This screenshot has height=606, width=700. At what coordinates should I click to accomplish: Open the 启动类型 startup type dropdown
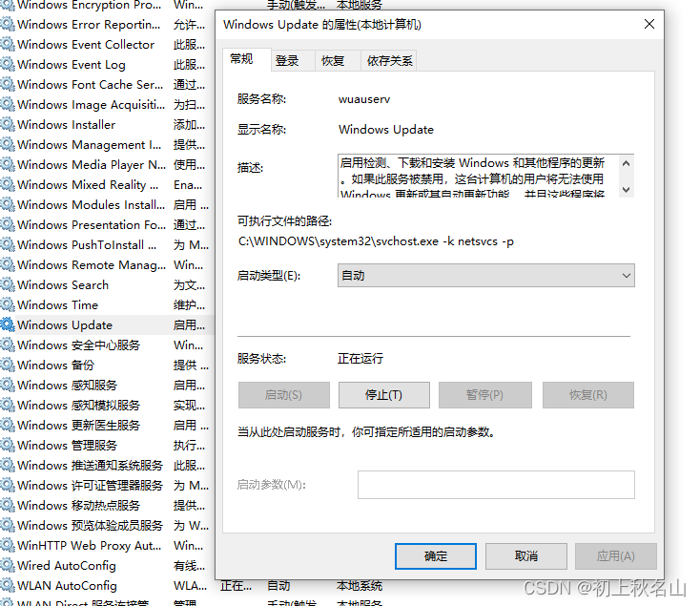486,276
